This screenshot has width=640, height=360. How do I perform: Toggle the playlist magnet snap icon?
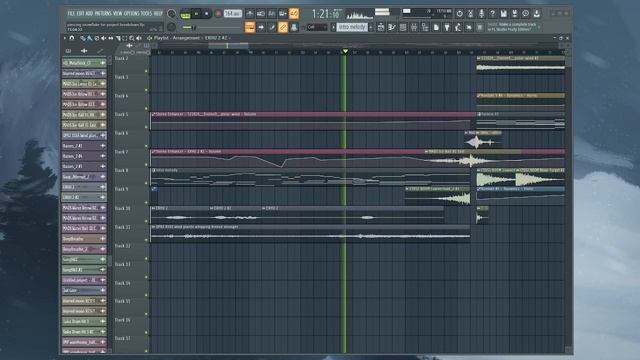coord(72,38)
